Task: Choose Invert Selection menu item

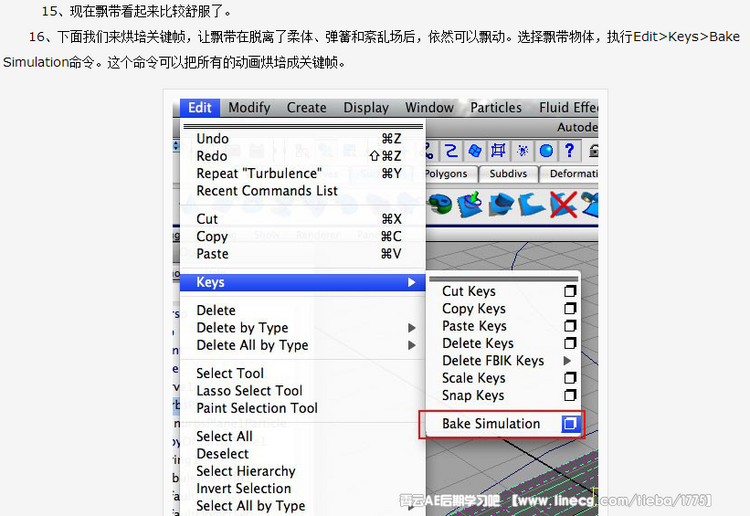Action: pos(302,489)
